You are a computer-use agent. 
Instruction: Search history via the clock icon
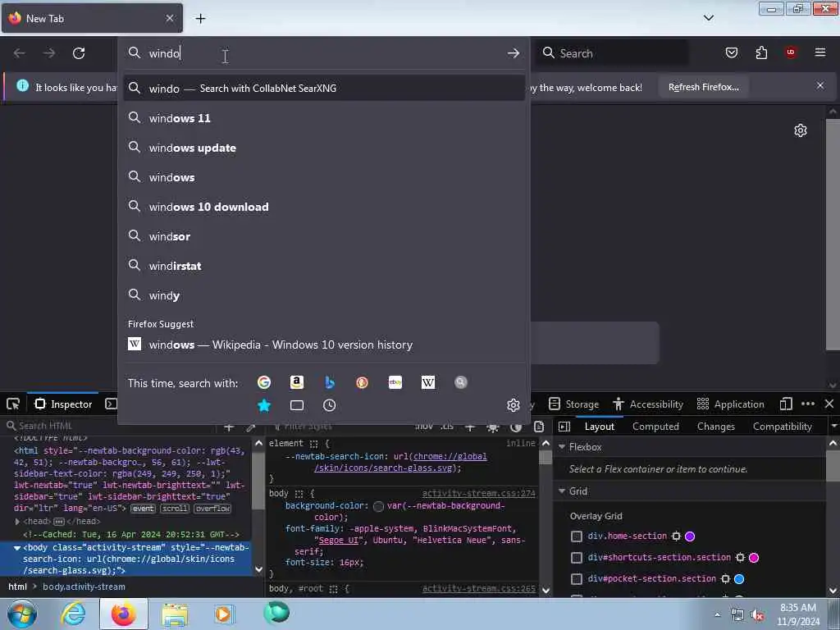tap(330, 405)
